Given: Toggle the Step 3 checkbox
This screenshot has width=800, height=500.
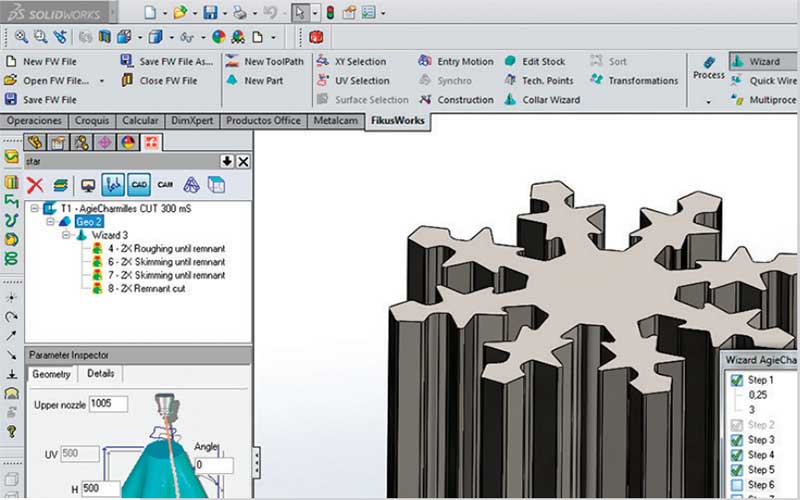Looking at the screenshot, I should click(x=736, y=440).
